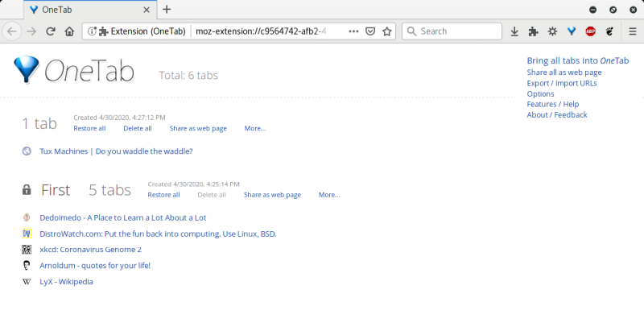The height and width of the screenshot is (331, 644).
Task: Click Bring all tabs into OneTab
Action: coord(578,60)
